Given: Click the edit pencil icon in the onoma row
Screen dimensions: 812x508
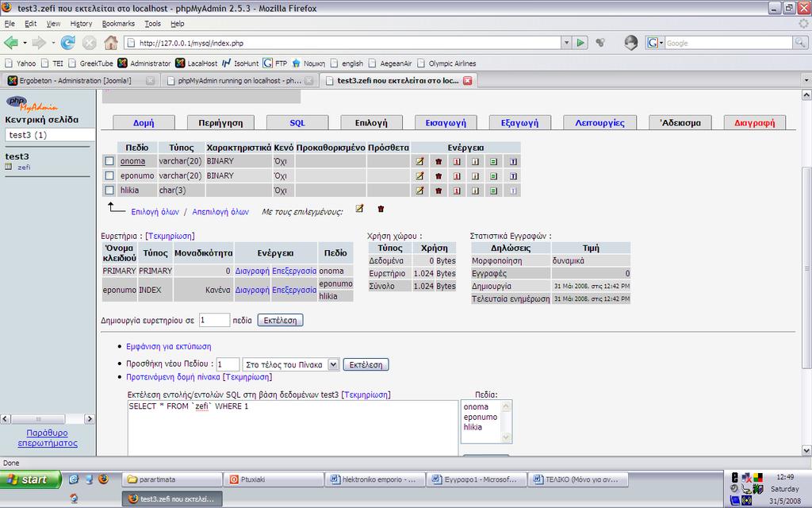Looking at the screenshot, I should (x=420, y=161).
